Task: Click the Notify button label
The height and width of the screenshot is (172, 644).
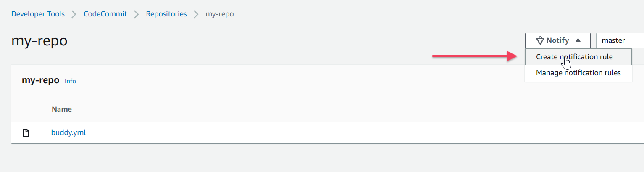Action: click(558, 41)
